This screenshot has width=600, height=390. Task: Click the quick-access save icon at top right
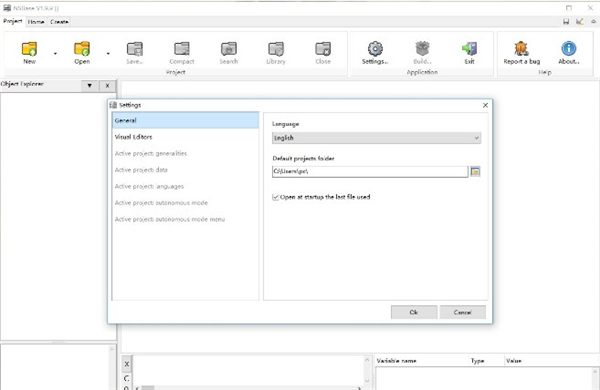tap(566, 22)
